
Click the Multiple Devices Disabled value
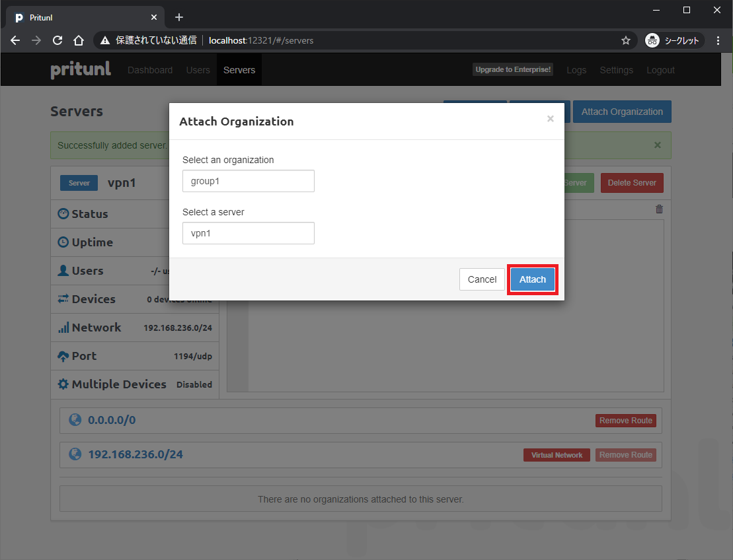pyautogui.click(x=194, y=384)
